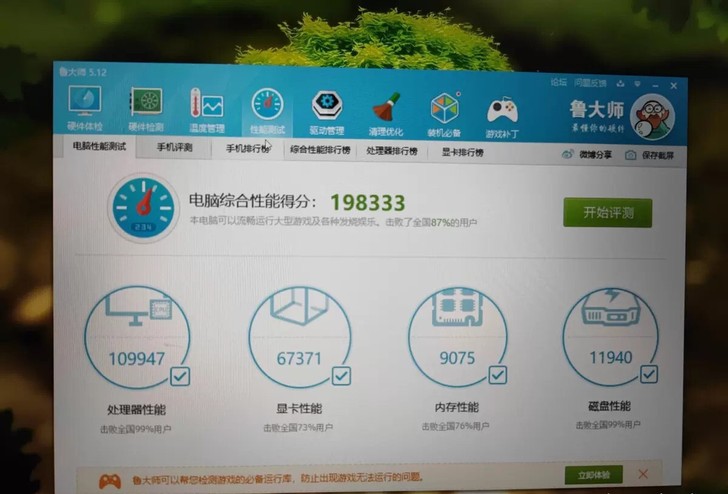The height and width of the screenshot is (494, 728).
Task: Switch to 综合性能排行榜 tab
Action: coord(320,150)
